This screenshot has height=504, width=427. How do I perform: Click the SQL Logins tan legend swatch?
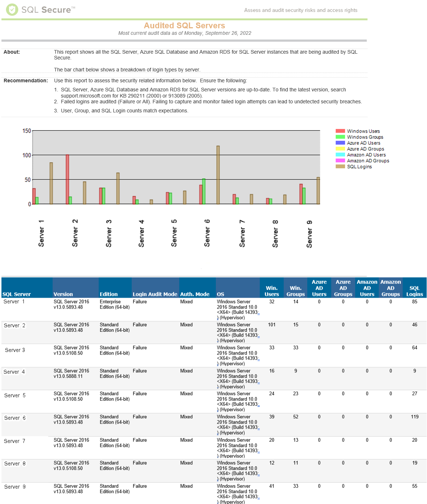coord(340,166)
